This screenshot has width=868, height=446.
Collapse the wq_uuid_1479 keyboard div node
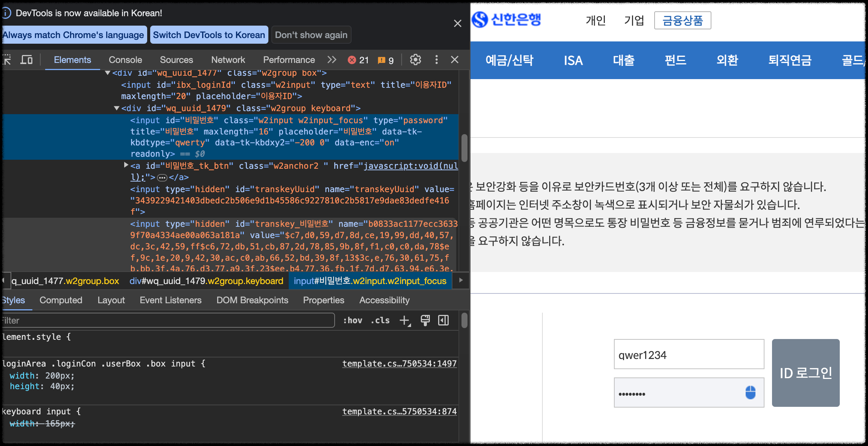pos(117,108)
